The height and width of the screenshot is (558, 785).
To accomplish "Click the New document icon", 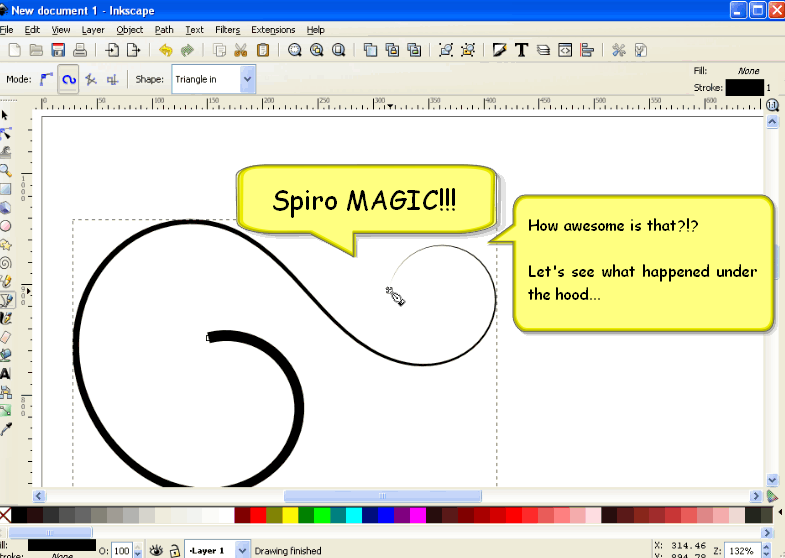I will coord(15,50).
